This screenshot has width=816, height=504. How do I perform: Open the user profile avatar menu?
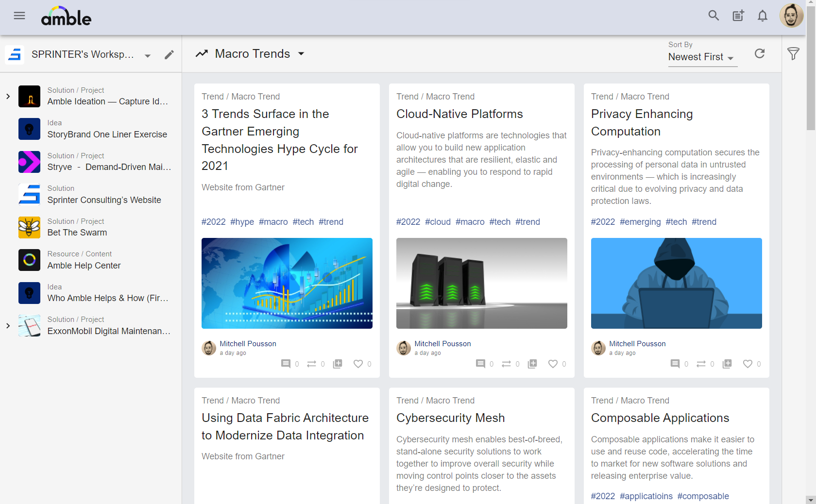(791, 16)
